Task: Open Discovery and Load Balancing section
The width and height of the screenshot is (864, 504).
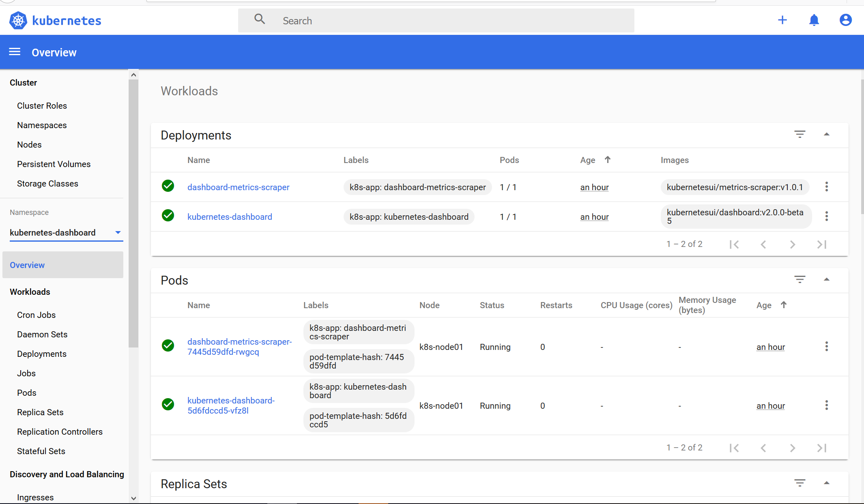Action: [67, 474]
